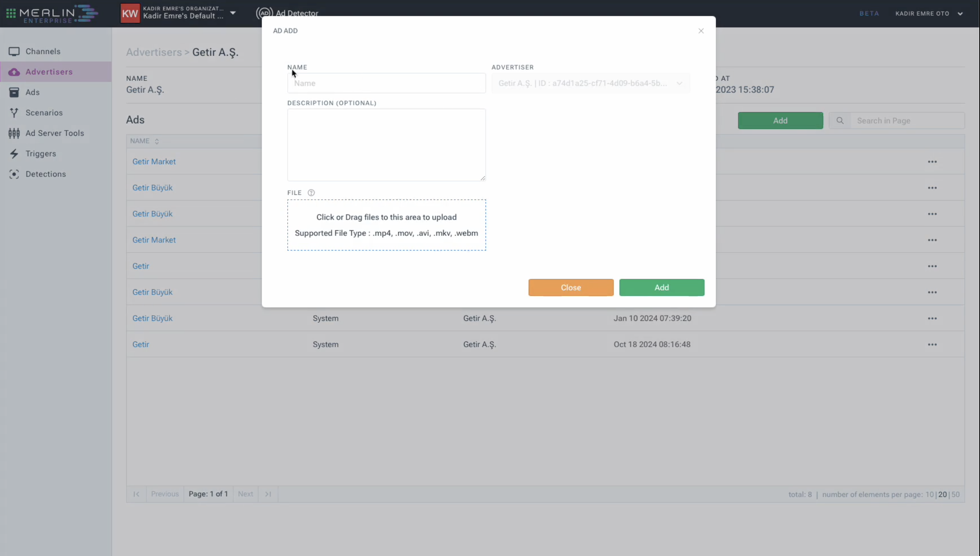The width and height of the screenshot is (980, 556).
Task: Open the Kadir Emre Oto user menu
Action: pyautogui.click(x=929, y=14)
